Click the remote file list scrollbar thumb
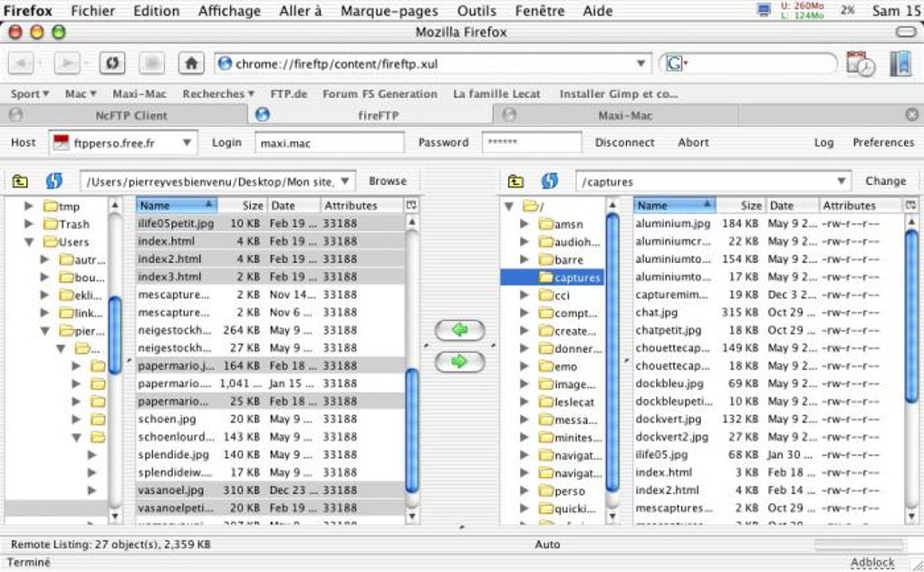The image size is (924, 572). point(911,316)
